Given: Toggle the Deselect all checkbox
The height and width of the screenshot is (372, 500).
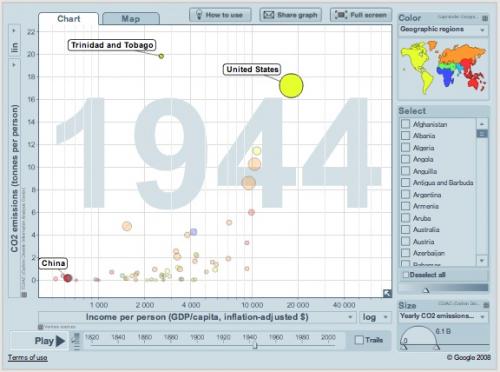Looking at the screenshot, I should (406, 275).
